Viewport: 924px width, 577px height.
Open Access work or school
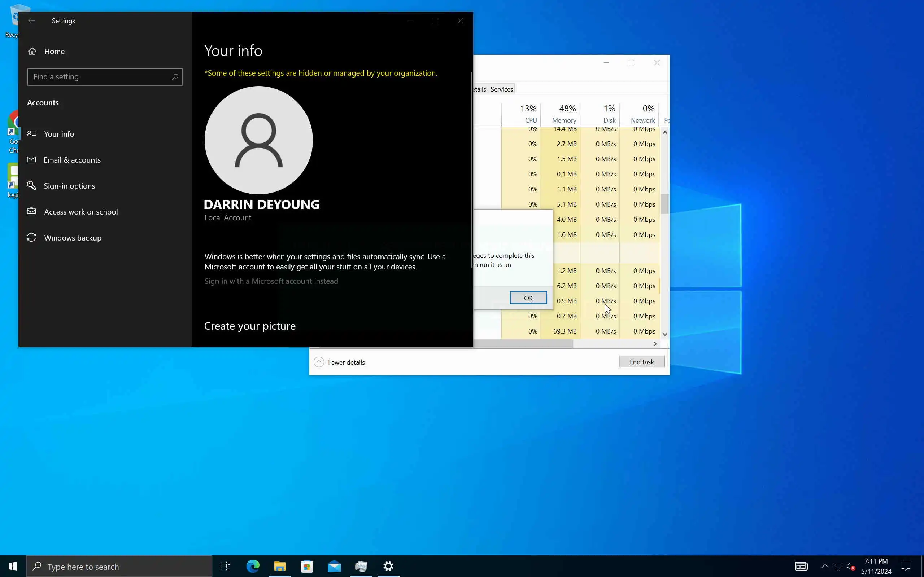(x=80, y=212)
